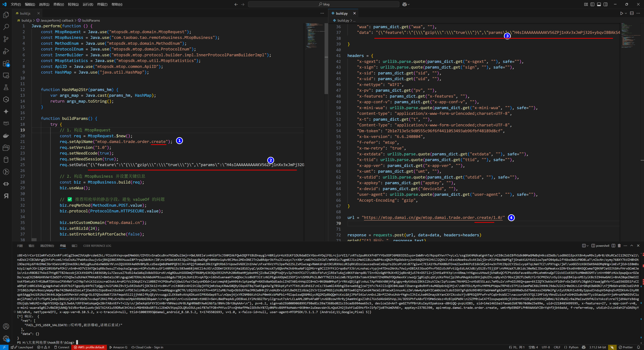Open the Search view in activity bar
This screenshot has width=644, height=350.
coord(6,27)
